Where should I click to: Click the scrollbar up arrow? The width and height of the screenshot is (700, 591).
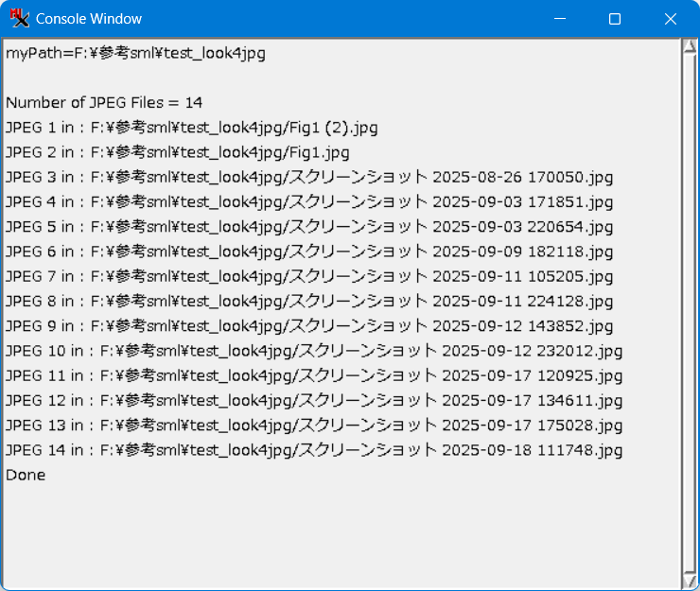click(690, 47)
